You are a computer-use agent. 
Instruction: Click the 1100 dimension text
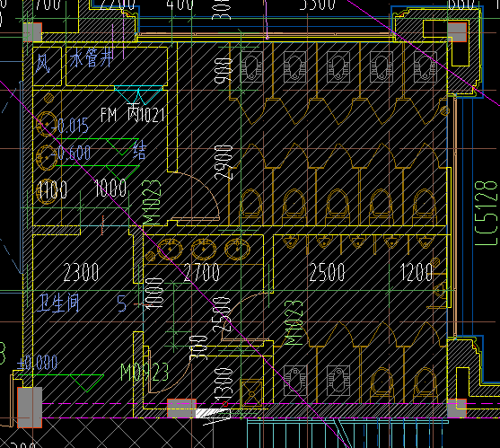(x=52, y=189)
